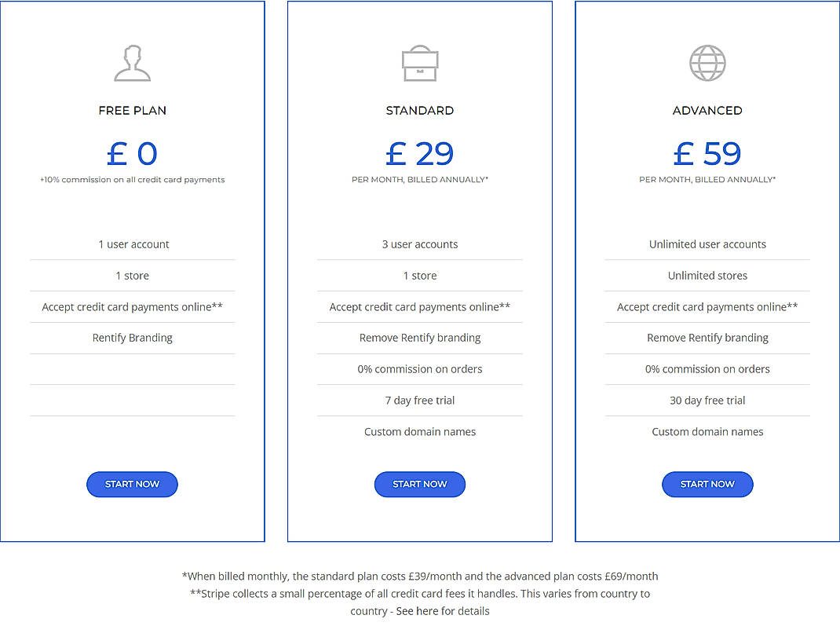Click the Standard plan briefcase icon
The image size is (840, 626).
pyautogui.click(x=420, y=64)
